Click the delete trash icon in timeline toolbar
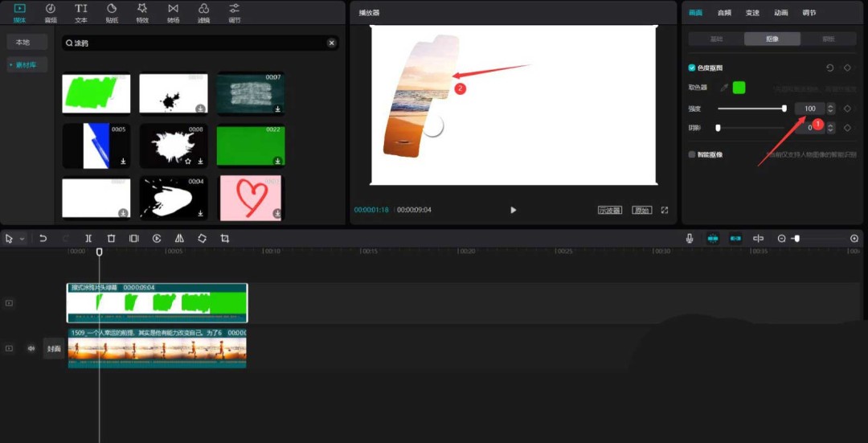Viewport: 868px width, 443px height. coord(111,239)
